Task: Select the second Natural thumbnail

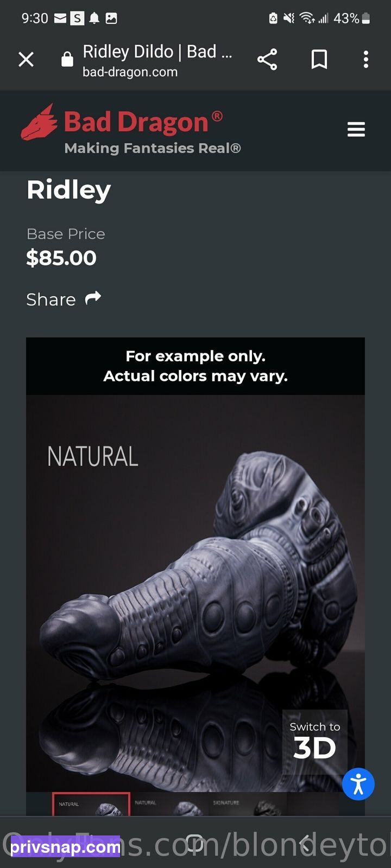Action: 169,805
